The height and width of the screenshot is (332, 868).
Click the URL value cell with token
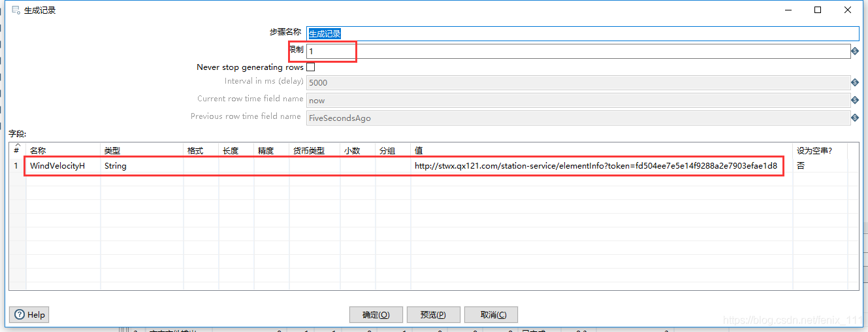click(x=602, y=166)
